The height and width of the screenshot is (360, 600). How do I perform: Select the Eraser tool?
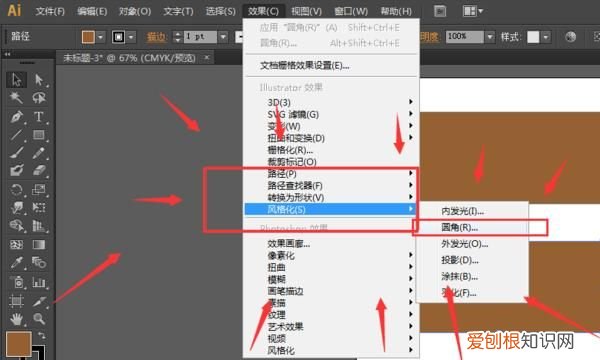point(39,171)
